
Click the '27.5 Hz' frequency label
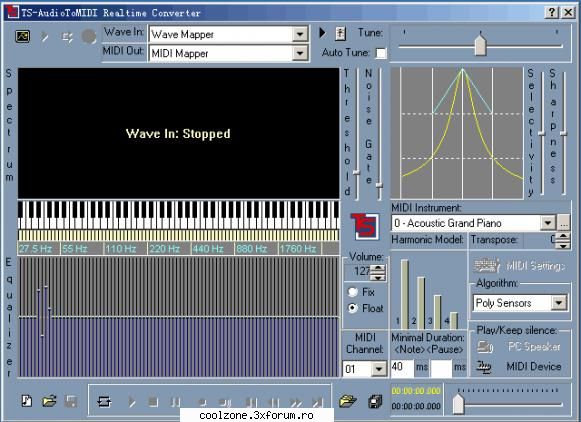pos(35,249)
